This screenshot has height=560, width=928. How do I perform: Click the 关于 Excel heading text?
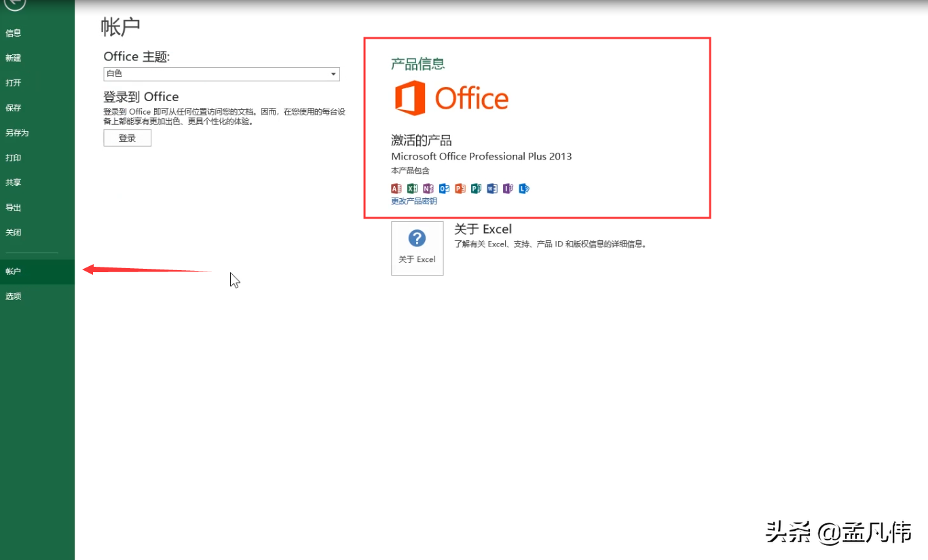click(483, 229)
